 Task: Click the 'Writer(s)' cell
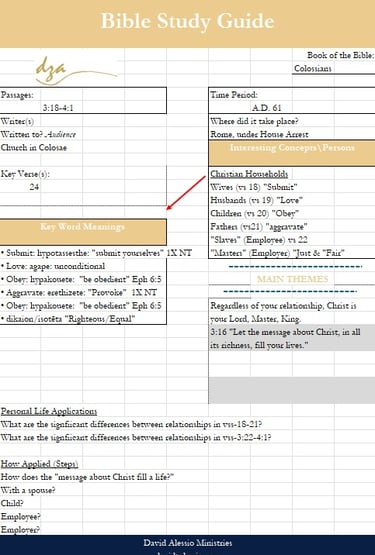pyautogui.click(x=17, y=121)
